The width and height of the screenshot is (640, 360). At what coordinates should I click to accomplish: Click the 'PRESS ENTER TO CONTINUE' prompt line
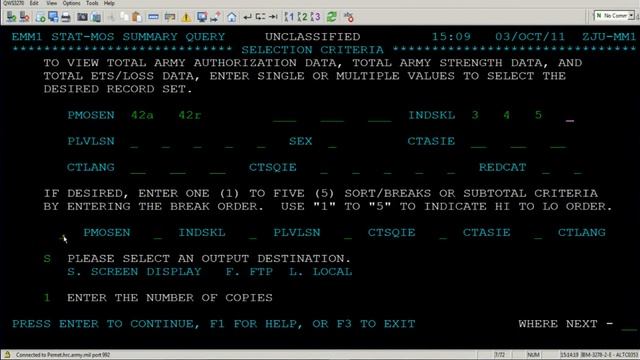click(213, 324)
